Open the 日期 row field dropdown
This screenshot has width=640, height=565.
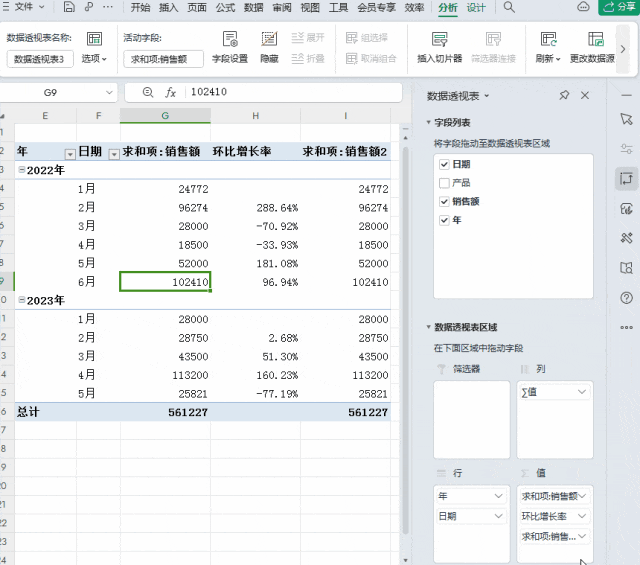pos(498,516)
